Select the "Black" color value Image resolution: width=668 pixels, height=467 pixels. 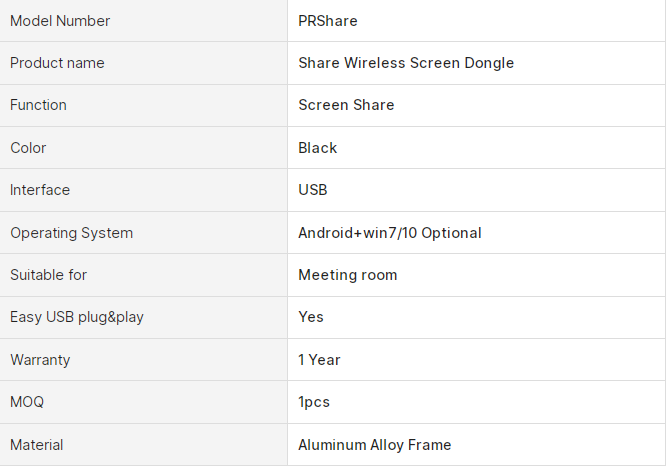318,148
